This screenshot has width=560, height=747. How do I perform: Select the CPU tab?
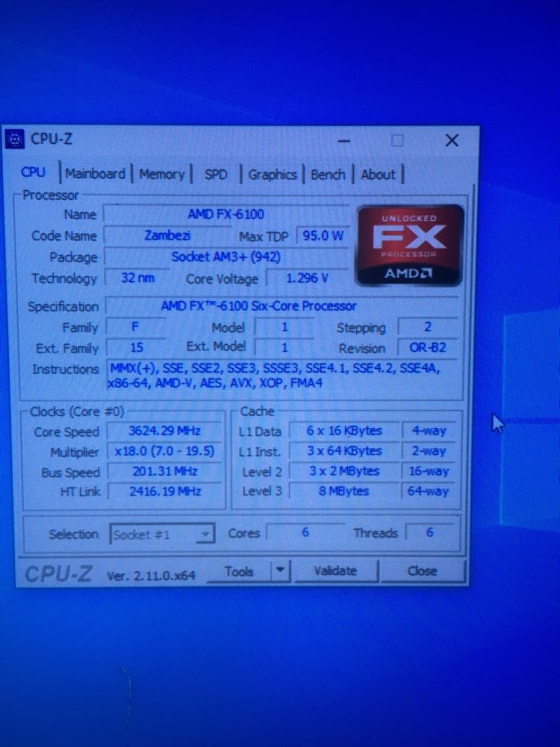[x=33, y=172]
